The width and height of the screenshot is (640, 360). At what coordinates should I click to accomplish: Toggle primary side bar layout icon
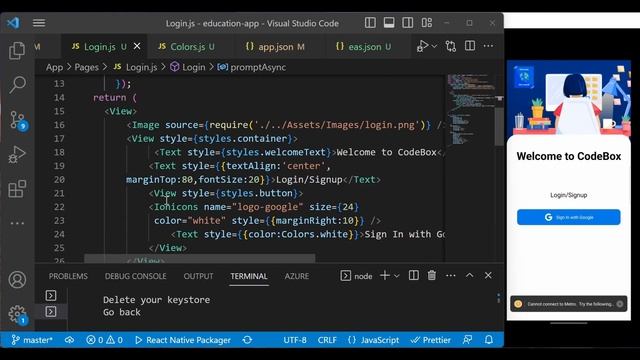point(370,23)
